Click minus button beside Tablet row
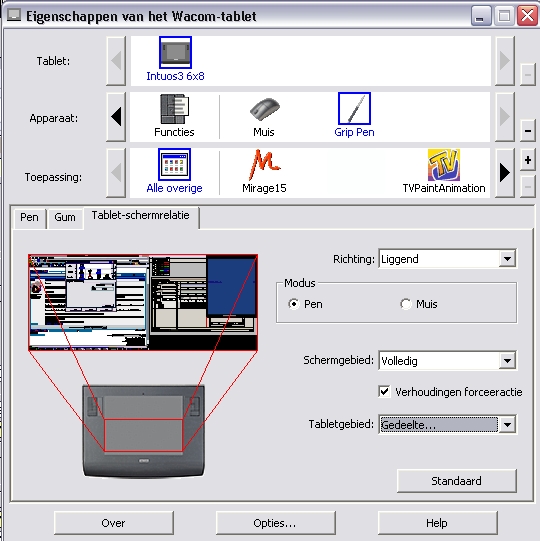Image resolution: width=540 pixels, height=541 pixels. (x=528, y=75)
